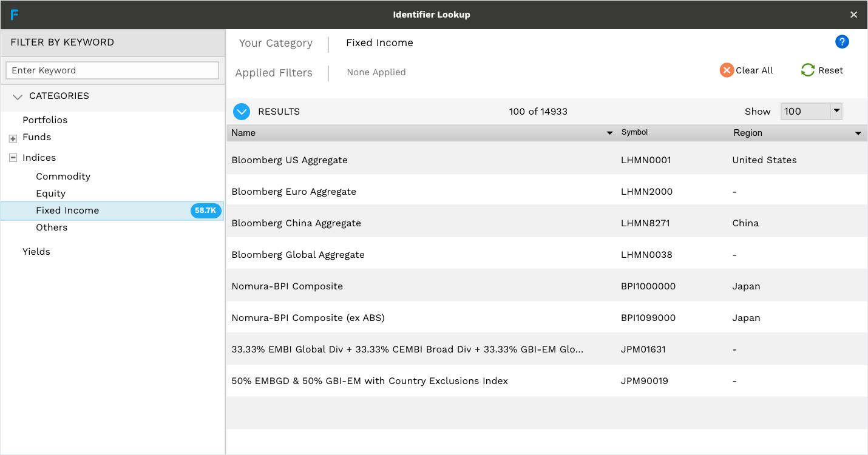Click symbol LHMN0038
Screen dimensions: 868x455
pyautogui.click(x=646, y=255)
